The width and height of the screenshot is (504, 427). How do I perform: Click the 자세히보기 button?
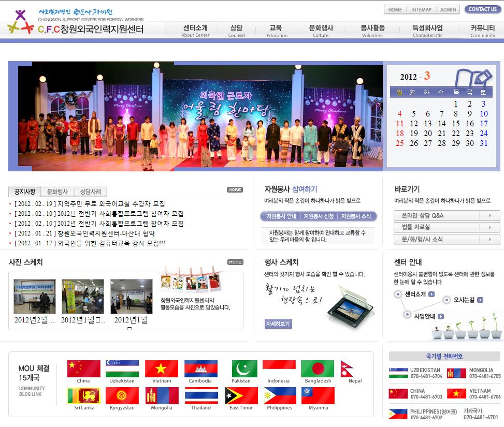[x=278, y=324]
